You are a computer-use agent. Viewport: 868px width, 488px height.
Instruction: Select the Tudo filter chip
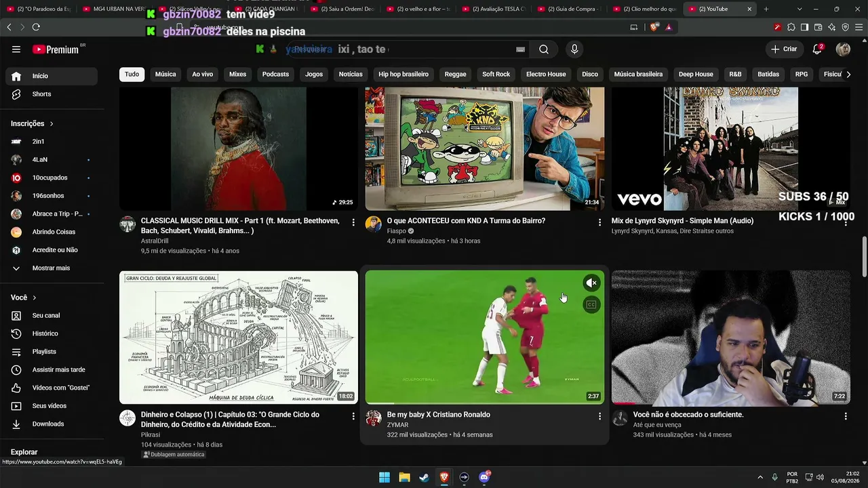click(x=132, y=74)
